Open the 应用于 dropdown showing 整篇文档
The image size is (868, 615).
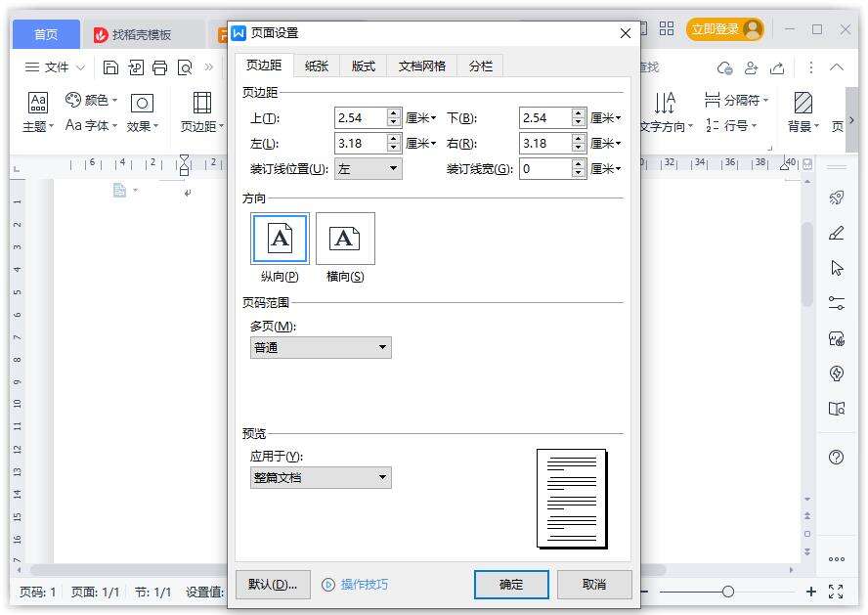coord(321,478)
